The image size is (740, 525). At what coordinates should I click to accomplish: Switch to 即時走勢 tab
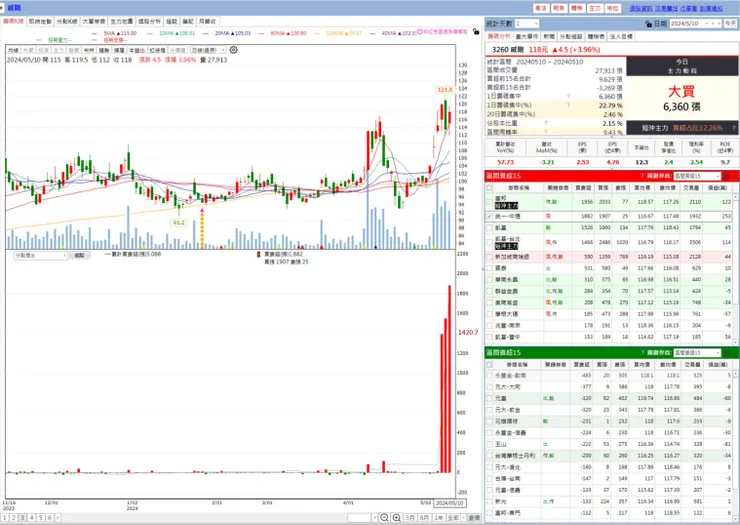click(40, 21)
